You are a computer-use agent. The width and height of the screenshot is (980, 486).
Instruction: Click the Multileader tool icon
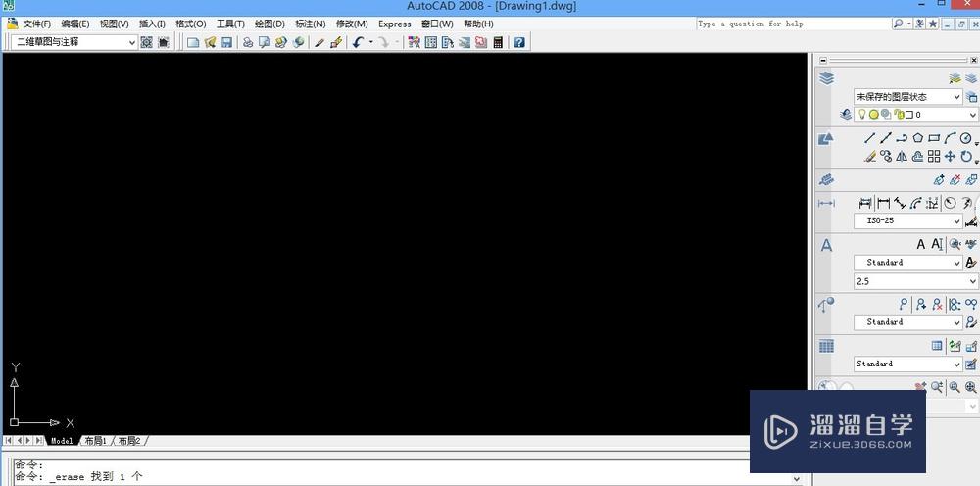pyautogui.click(x=904, y=304)
